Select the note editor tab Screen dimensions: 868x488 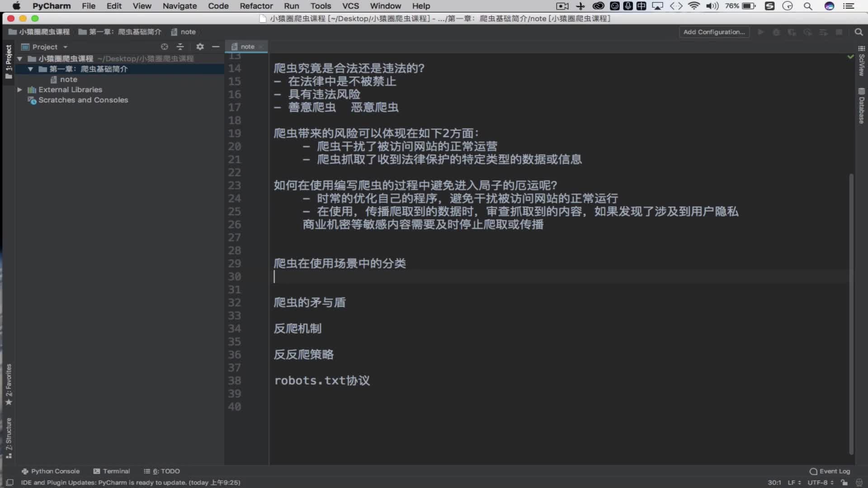tap(247, 47)
